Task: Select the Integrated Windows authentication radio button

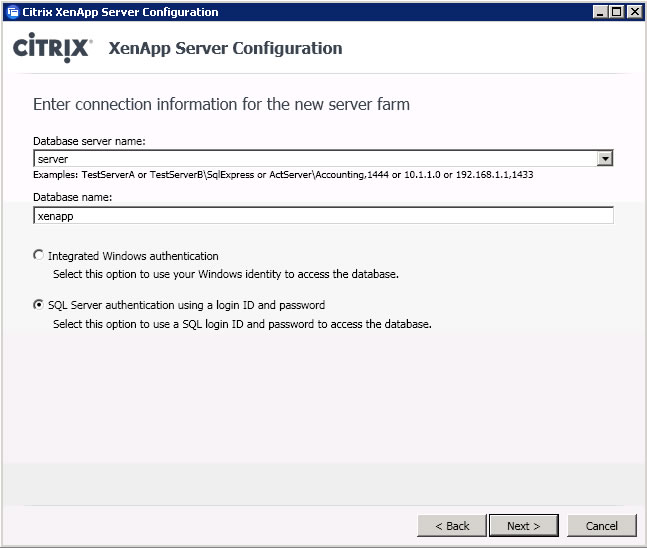Action: click(38, 255)
